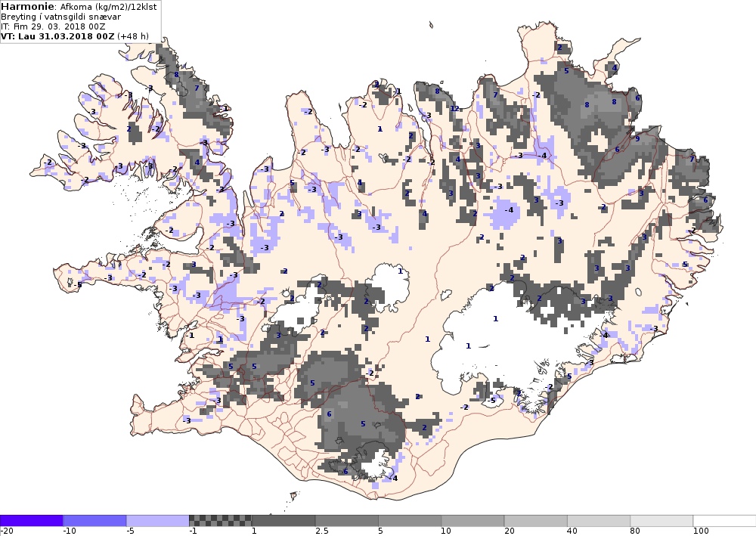Click the dark blue -20 to -10 legend swatch
This screenshot has width=756, height=536.
pyautogui.click(x=31, y=521)
